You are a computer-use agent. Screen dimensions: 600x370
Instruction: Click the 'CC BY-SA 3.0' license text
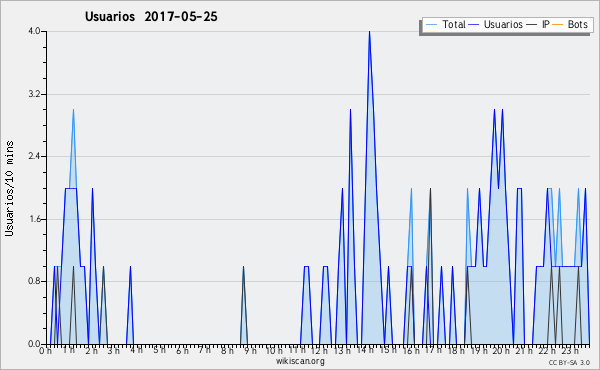click(569, 363)
